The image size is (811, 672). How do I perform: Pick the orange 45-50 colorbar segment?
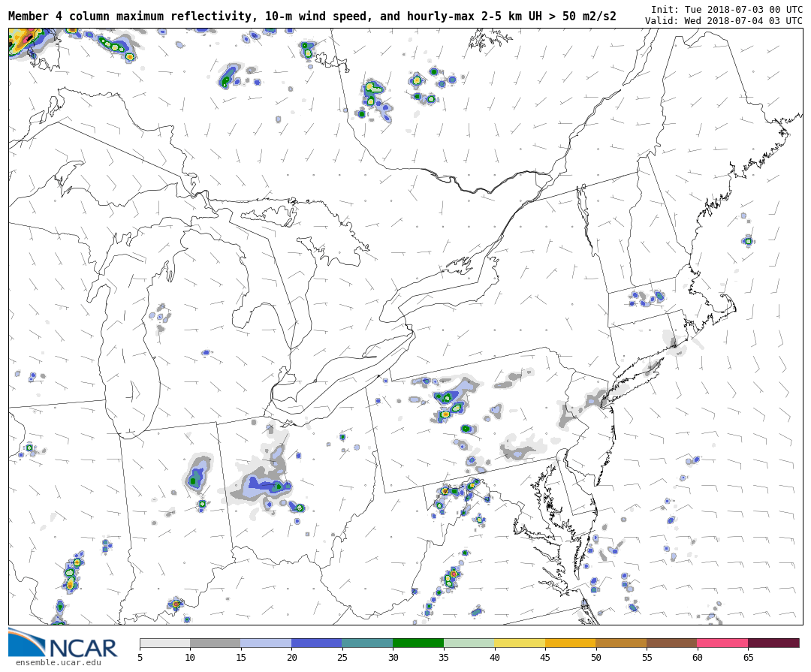[570, 643]
